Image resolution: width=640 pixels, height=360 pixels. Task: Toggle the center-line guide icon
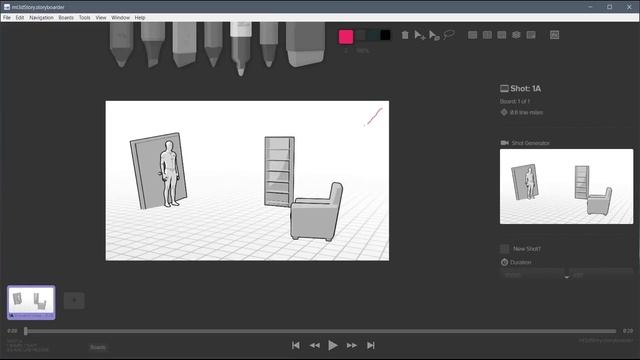[487, 35]
